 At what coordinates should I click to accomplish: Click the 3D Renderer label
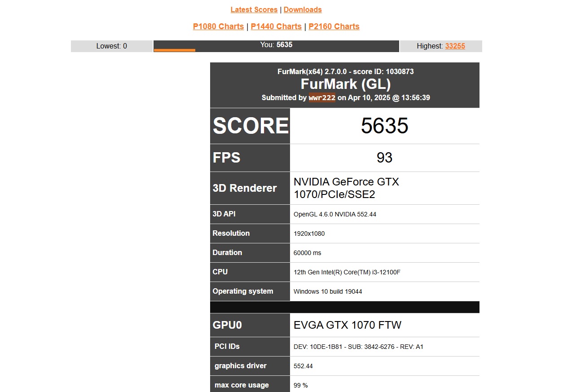(245, 188)
